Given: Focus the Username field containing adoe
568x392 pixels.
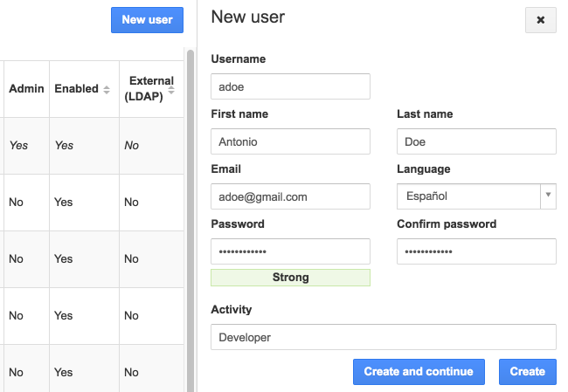Looking at the screenshot, I should point(290,86).
